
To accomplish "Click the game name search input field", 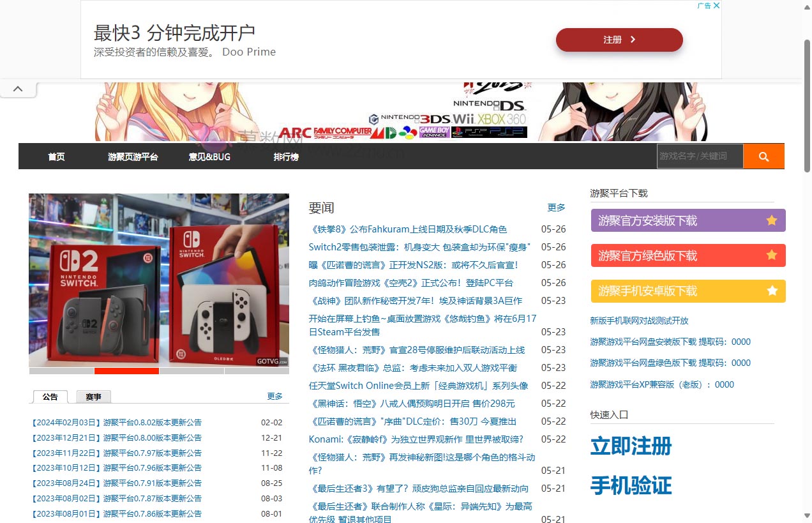I will [x=700, y=155].
